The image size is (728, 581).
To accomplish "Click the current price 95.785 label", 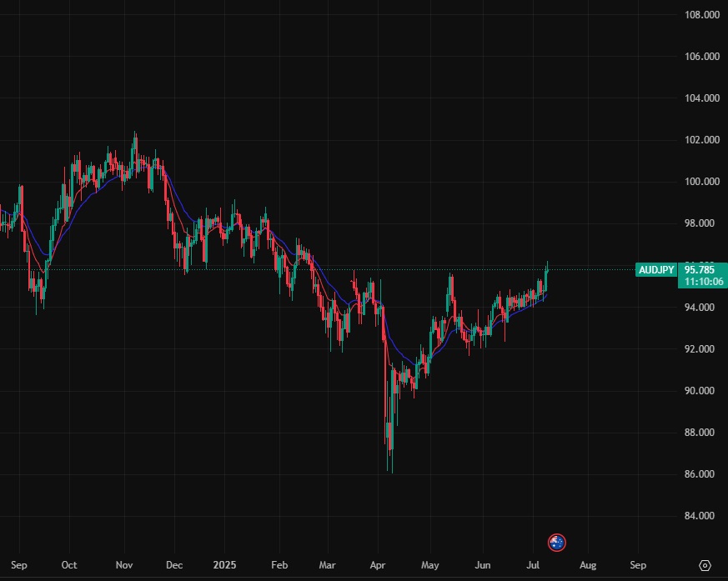I will [x=699, y=269].
